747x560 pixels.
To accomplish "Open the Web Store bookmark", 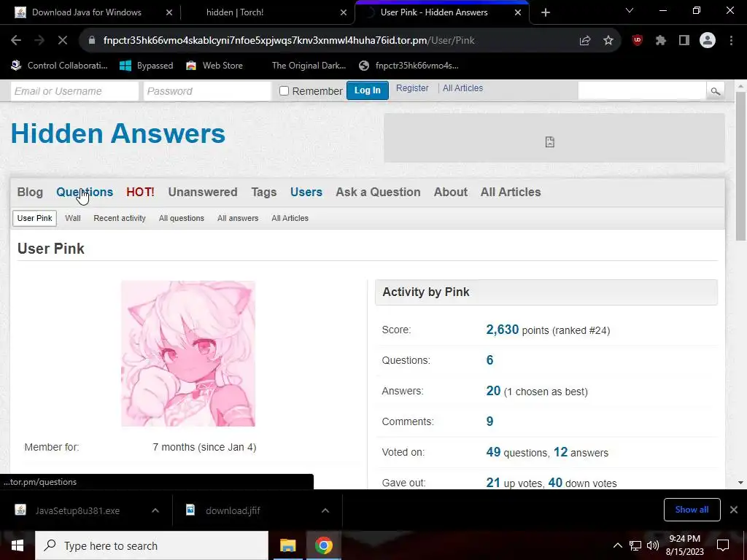I will point(214,66).
